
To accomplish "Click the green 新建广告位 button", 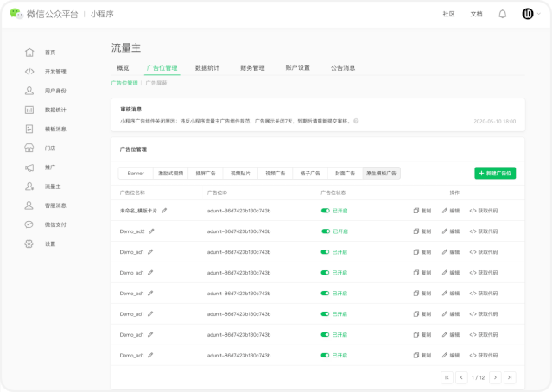I will coord(495,173).
